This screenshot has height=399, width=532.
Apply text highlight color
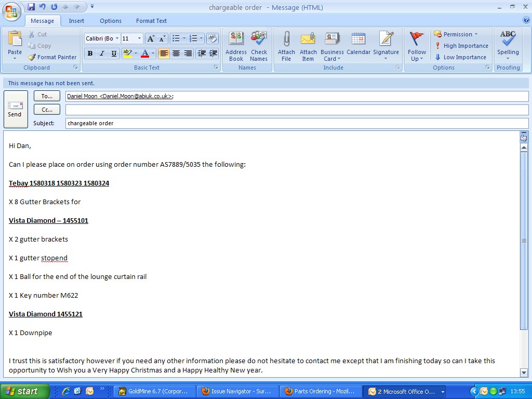point(128,54)
